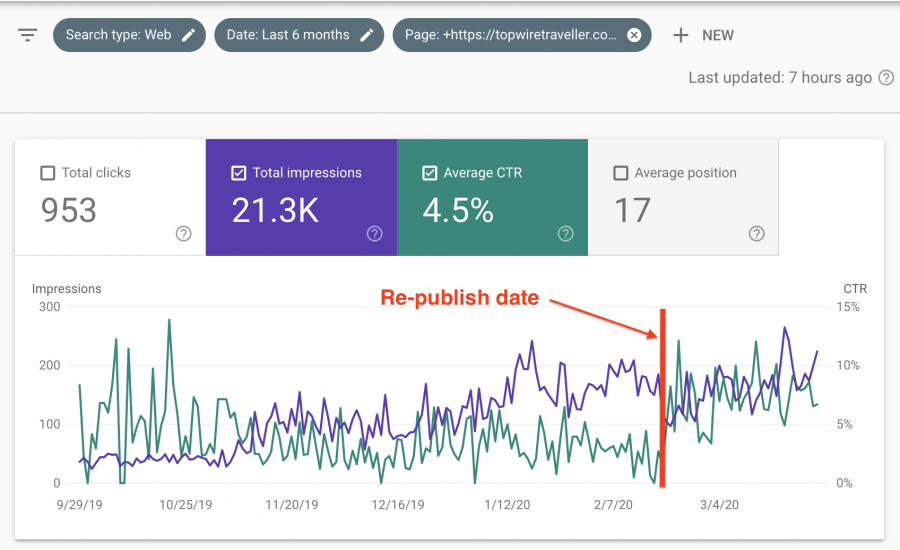This screenshot has width=900, height=550.
Task: Open the Date: Last 6 months chip
Action: (299, 35)
